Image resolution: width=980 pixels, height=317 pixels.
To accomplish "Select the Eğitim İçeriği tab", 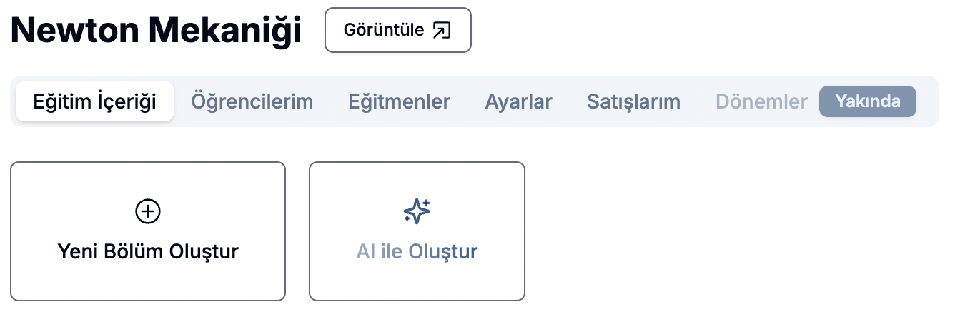I will tap(95, 101).
